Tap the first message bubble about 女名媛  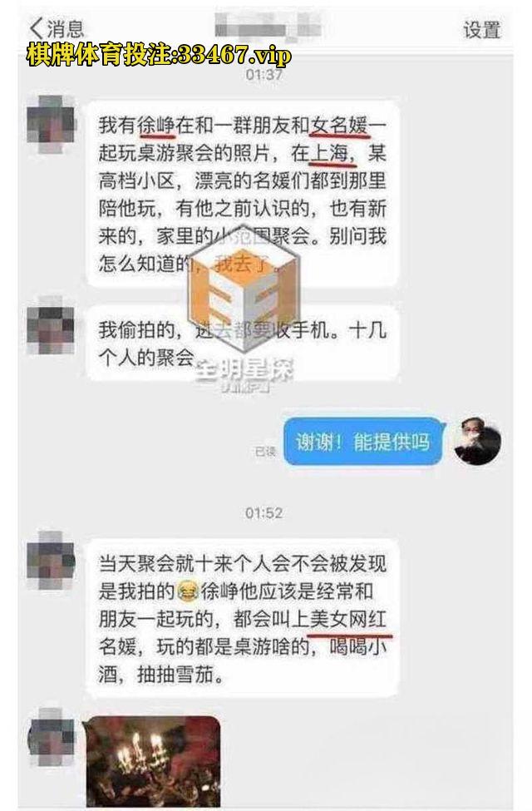click(x=243, y=194)
